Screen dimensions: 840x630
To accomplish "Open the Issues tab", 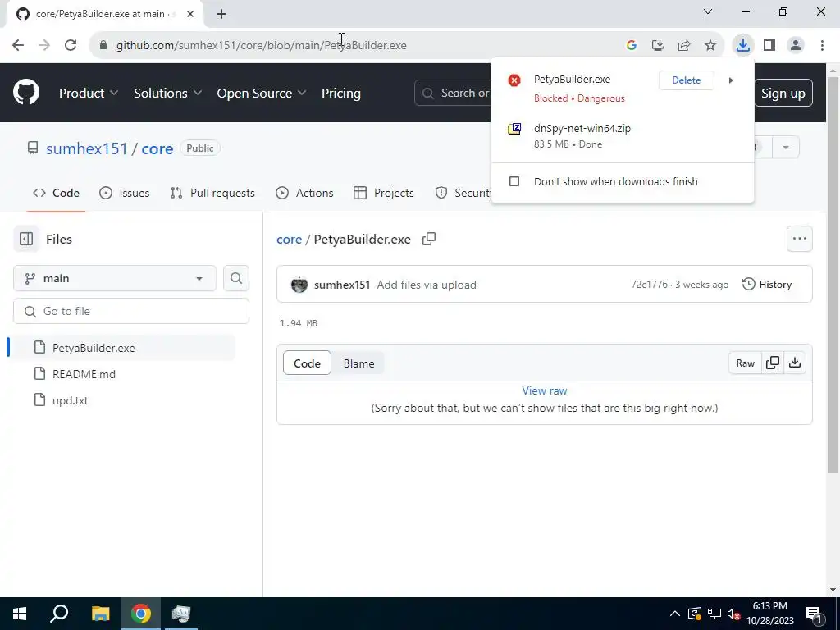I will coord(125,193).
